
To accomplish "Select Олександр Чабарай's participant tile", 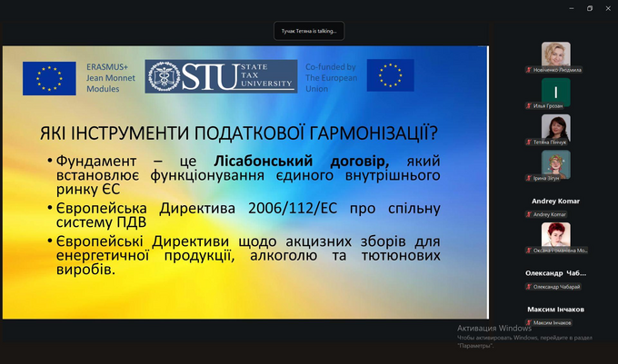I will pos(555,272).
